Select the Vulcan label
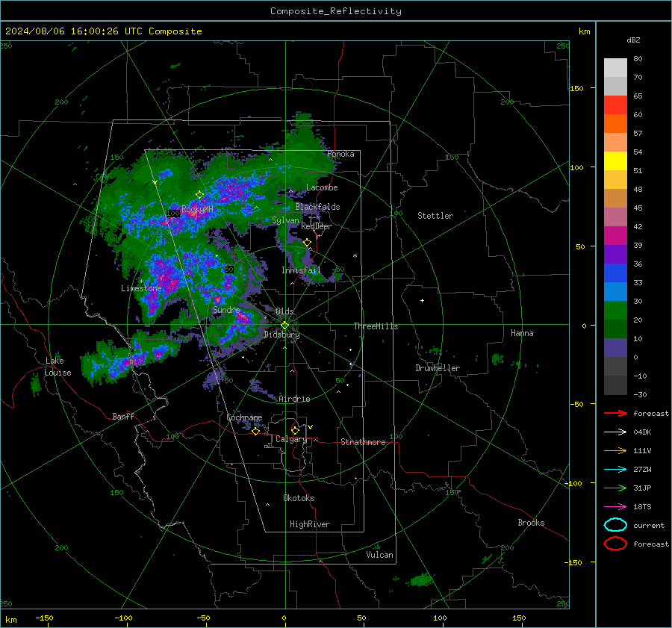Screen dimensions: 672x628 point(379,555)
